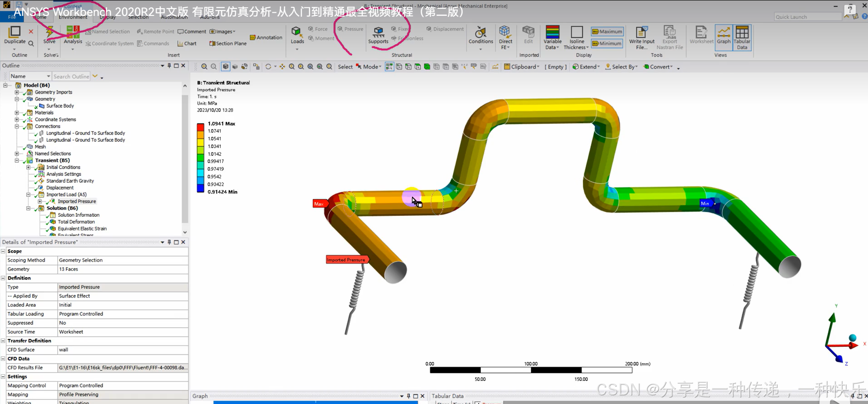Screen dimensions: 868x404
Task: Switch to the Display ribbon tab
Action: [x=107, y=17]
